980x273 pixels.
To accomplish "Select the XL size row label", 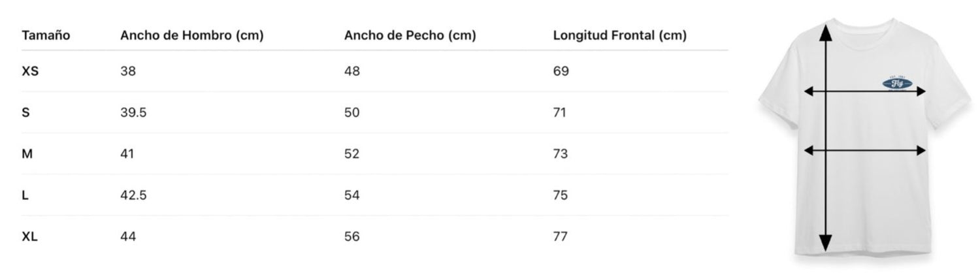I will tap(30, 236).
